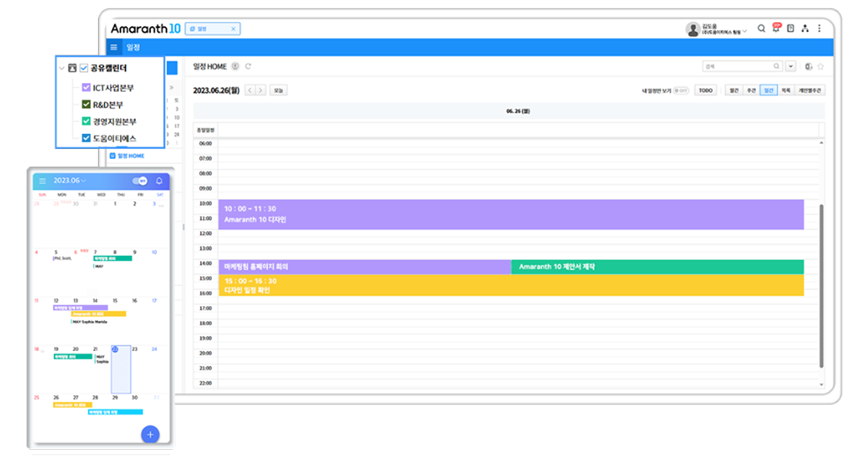Click the shared calendar icon beside 공유캘린더
The width and height of the screenshot is (868, 456).
(x=72, y=68)
